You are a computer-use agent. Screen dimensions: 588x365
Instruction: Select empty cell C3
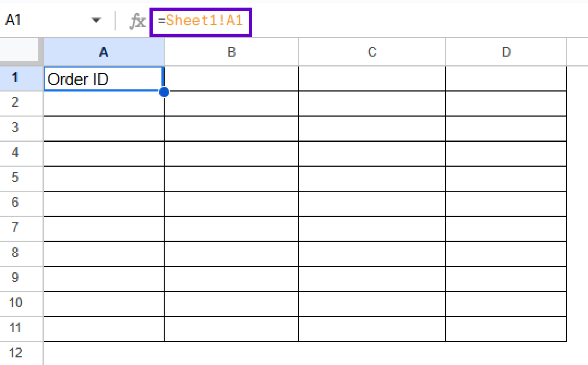click(x=372, y=128)
